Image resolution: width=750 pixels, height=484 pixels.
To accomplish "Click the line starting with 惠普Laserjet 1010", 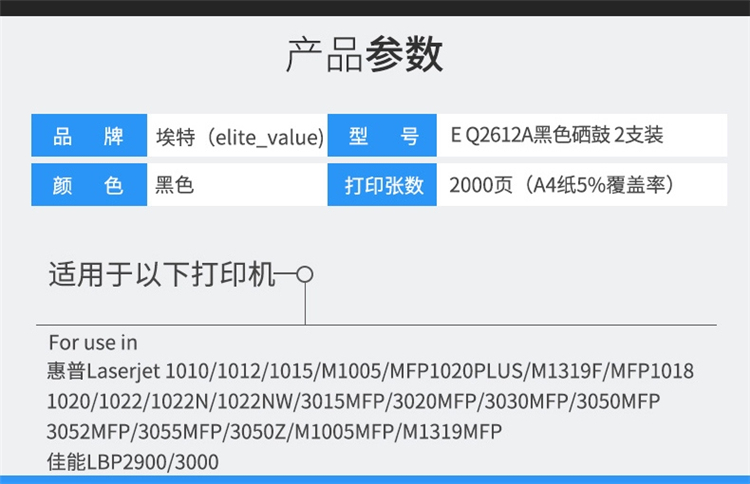I will [370, 371].
